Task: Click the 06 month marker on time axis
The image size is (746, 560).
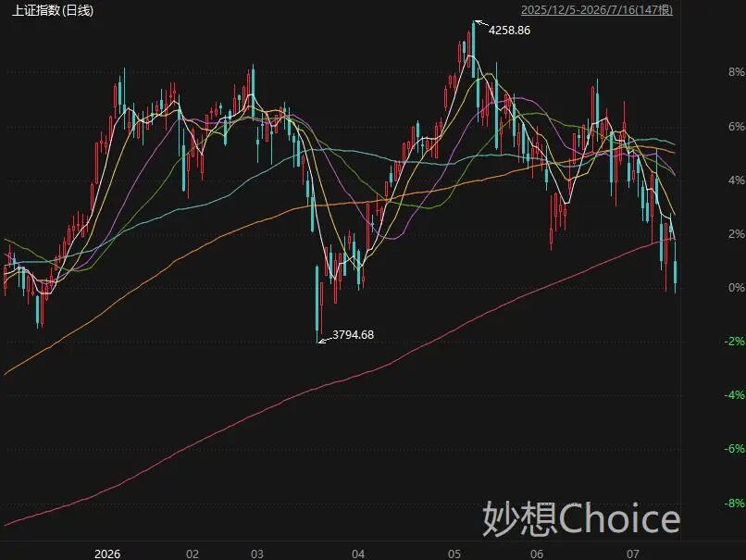Action: pos(537,554)
